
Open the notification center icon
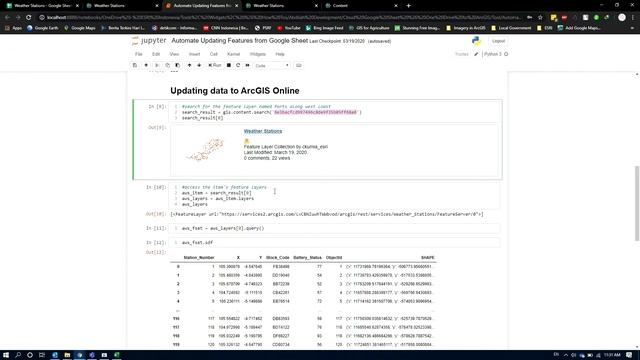tap(629, 355)
